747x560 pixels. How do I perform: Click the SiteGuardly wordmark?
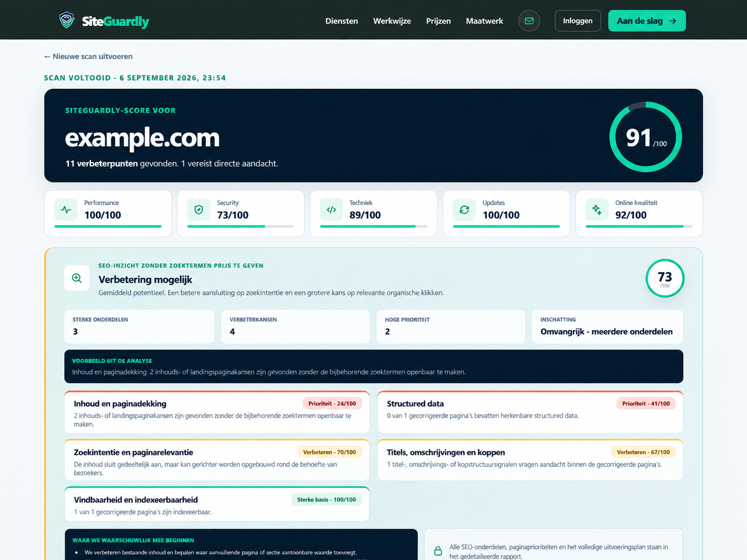point(116,21)
